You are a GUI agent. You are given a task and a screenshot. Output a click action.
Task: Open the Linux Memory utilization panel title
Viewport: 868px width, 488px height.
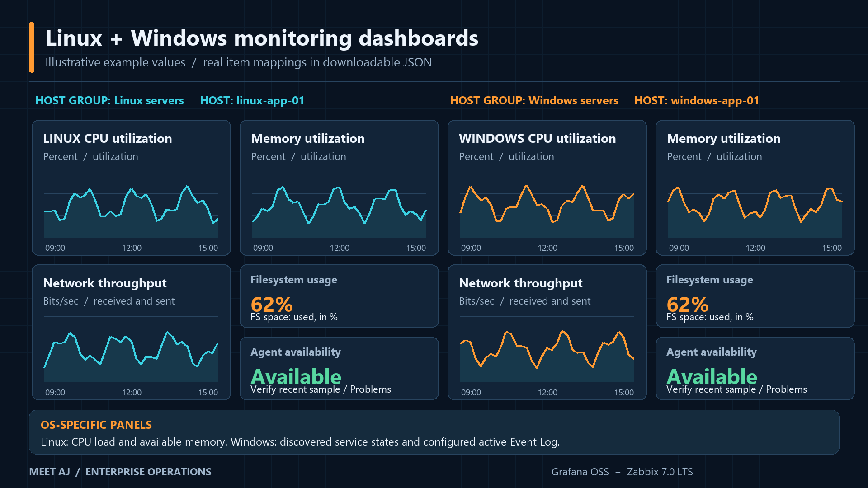[x=307, y=138]
